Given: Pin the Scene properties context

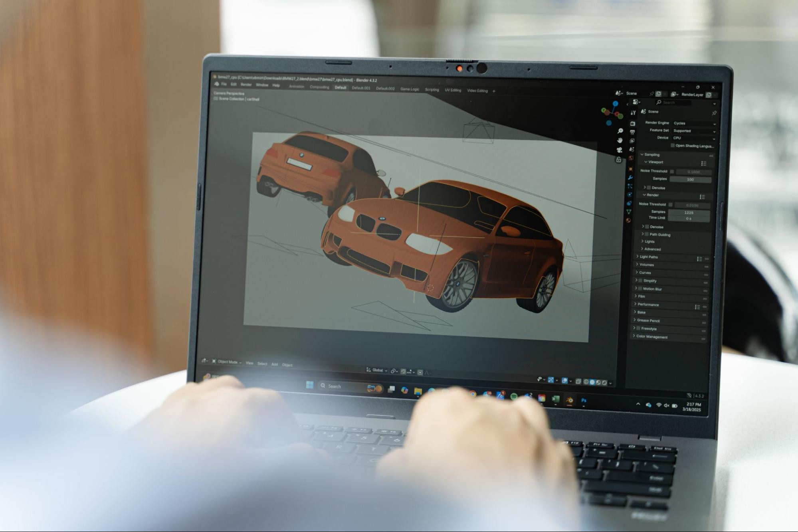Looking at the screenshot, I should point(714,113).
